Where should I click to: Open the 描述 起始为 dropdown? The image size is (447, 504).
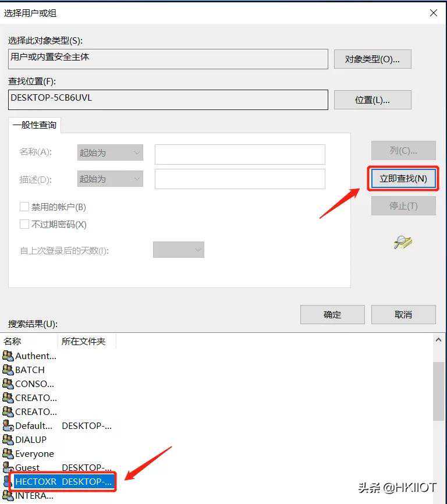pyautogui.click(x=110, y=179)
